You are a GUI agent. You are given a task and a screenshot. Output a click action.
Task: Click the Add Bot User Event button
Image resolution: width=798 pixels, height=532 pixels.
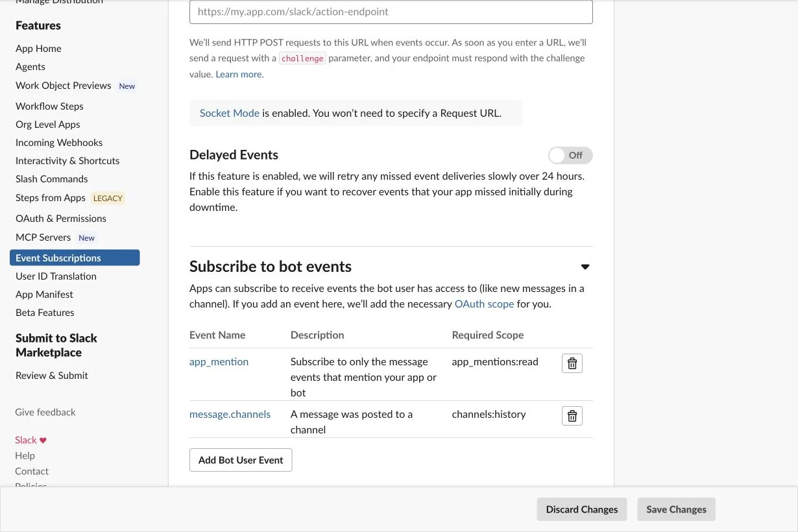[241, 460]
